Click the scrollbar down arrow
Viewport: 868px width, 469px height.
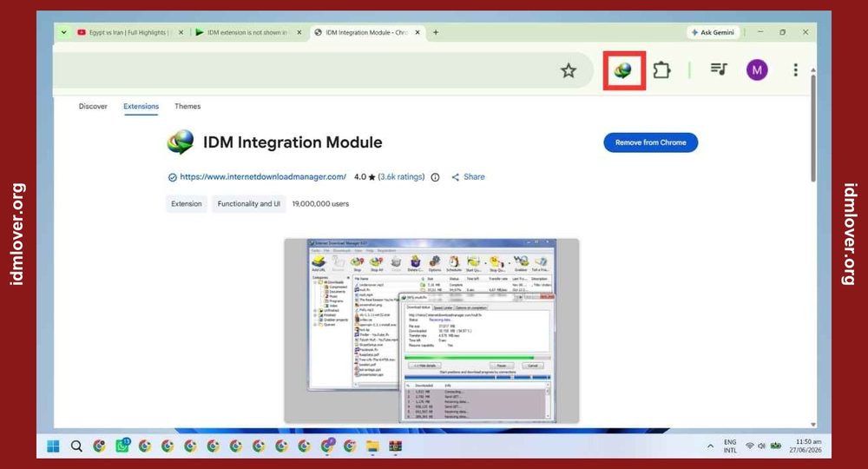(x=812, y=424)
